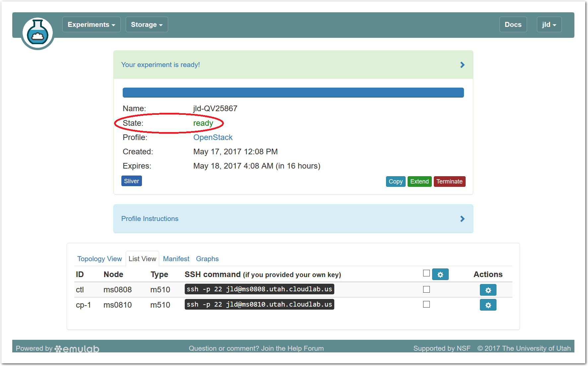This screenshot has width=588, height=366.
Task: Click the University of Utah copyright text
Action: tap(524, 348)
